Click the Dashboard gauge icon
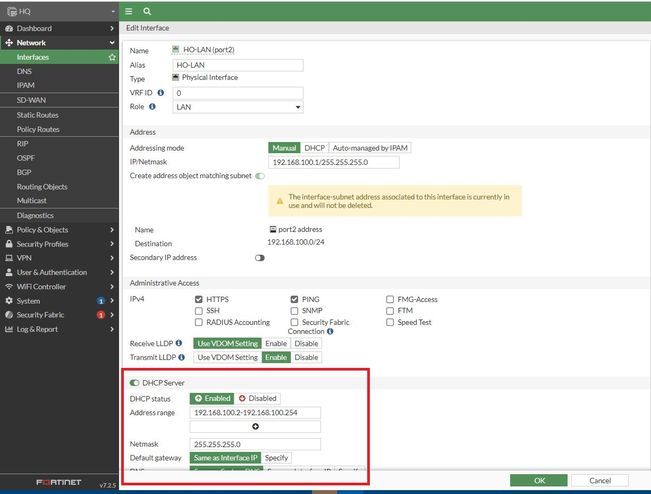Image resolution: width=651 pixels, height=494 pixels. [x=9, y=28]
